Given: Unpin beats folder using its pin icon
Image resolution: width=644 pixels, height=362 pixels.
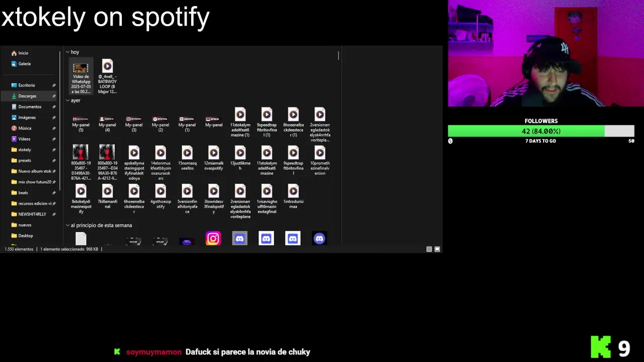Looking at the screenshot, I should click(x=54, y=193).
